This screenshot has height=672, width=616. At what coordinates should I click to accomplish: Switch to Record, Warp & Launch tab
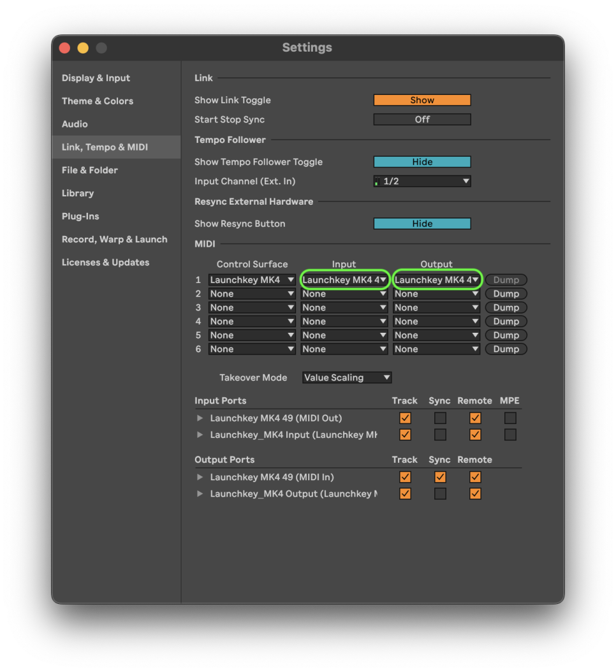[114, 239]
